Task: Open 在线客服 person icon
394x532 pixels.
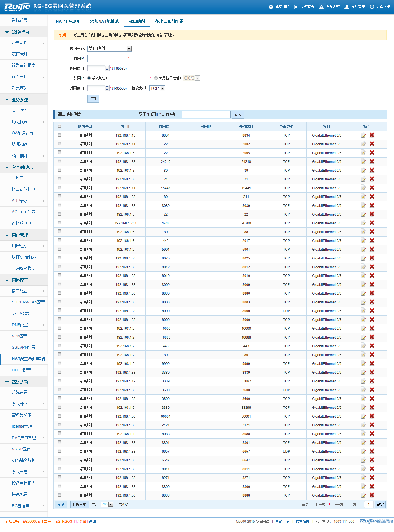Action: 346,7
